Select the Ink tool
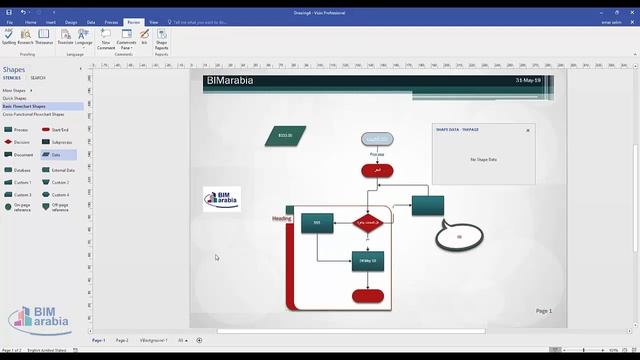 (144, 37)
